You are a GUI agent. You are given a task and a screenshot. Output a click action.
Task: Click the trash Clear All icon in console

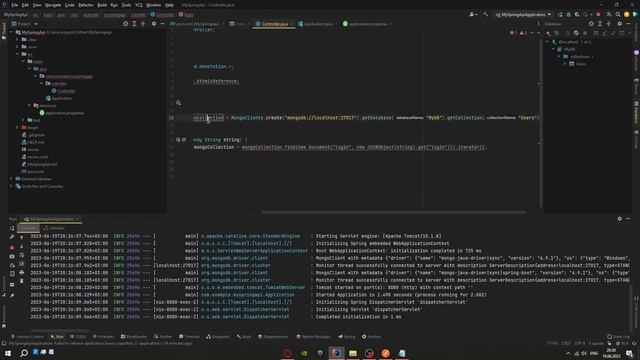click(22, 281)
